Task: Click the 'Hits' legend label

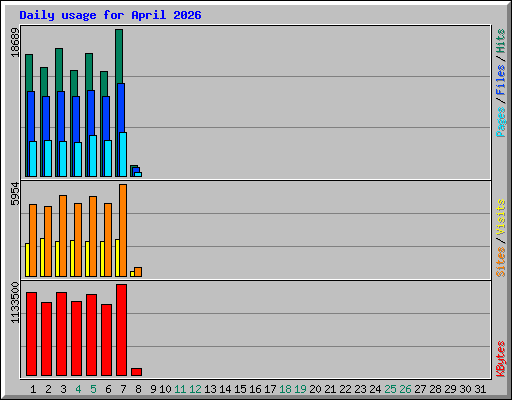Action: tap(501, 41)
